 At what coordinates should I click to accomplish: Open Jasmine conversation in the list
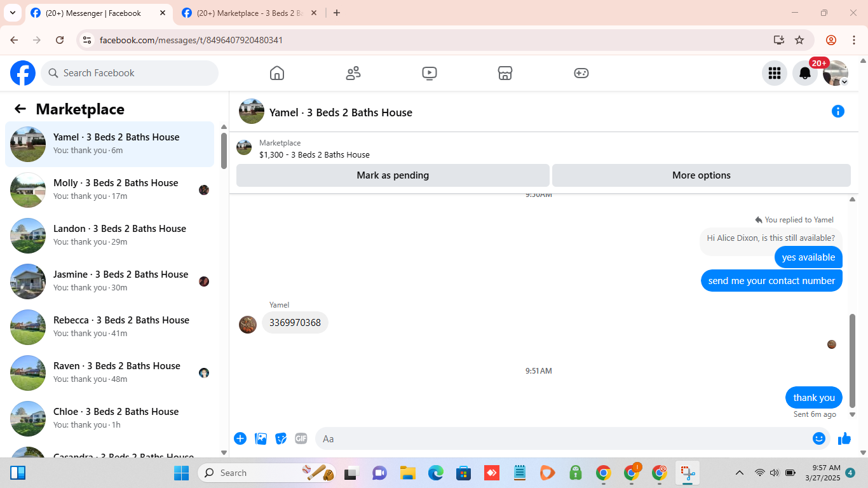tap(110, 281)
